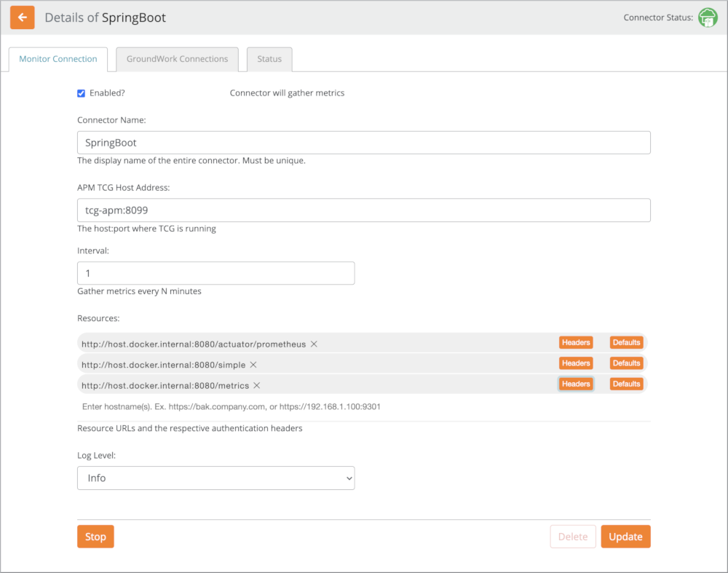728x573 pixels.
Task: Click the Update button
Action: coord(625,537)
